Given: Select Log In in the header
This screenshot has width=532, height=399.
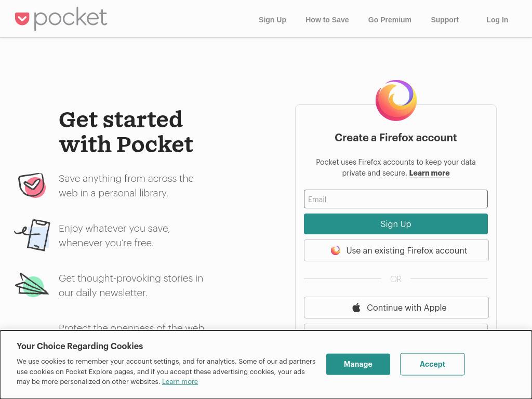Looking at the screenshot, I should click(497, 20).
